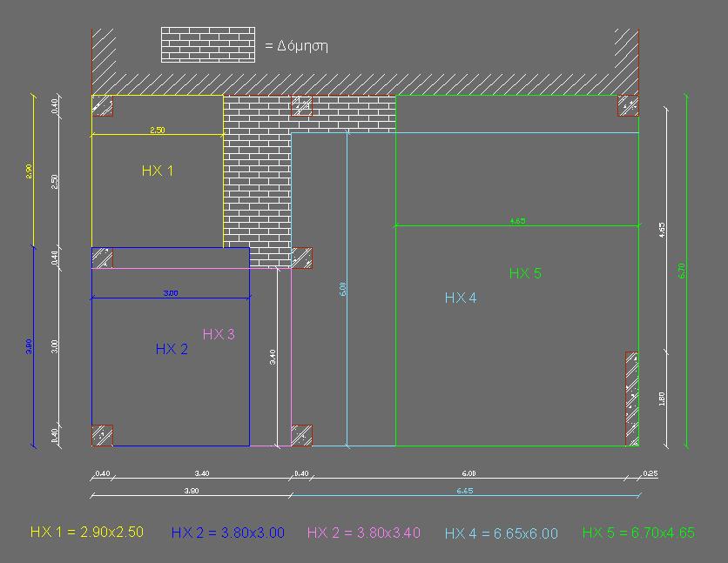
Task: Select the 'HX 4 = 6.65x6.00' legend text
Action: tap(501, 533)
